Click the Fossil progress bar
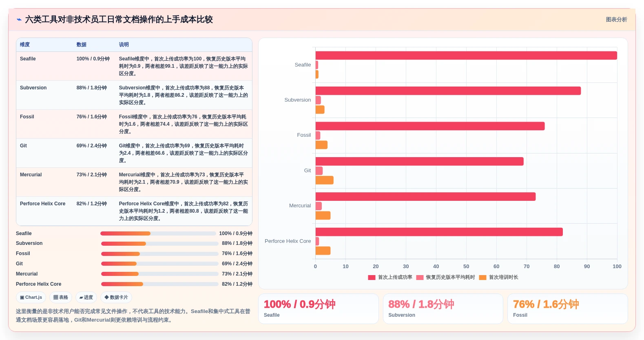Screen dimensions: 644x340 coord(160,254)
